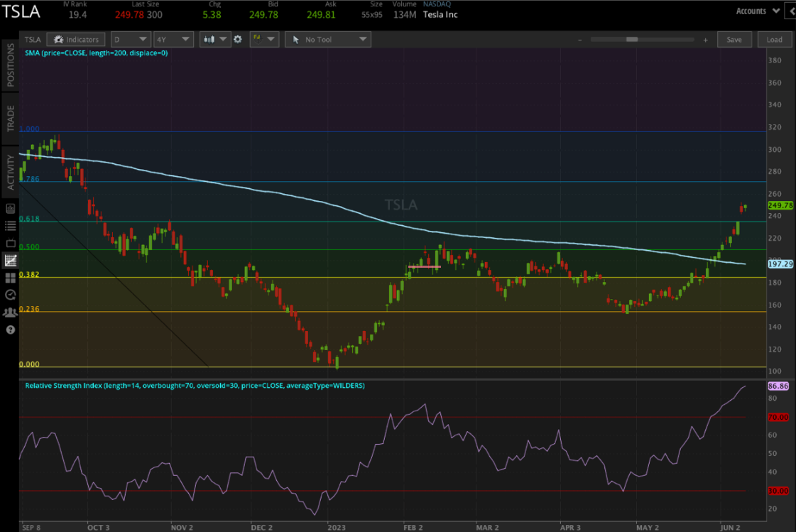The width and height of the screenshot is (796, 532).
Task: Expand the D aggregation period dropdown
Action: (131, 40)
